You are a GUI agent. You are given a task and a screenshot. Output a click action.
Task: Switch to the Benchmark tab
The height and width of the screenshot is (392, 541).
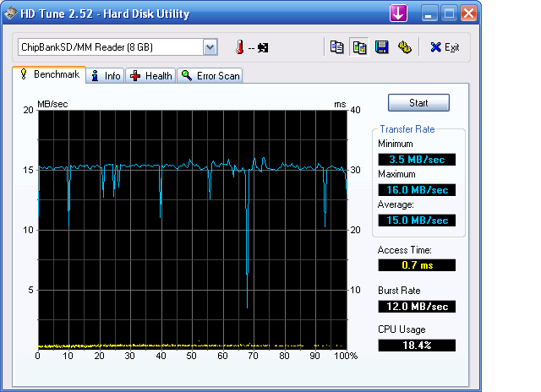coord(49,74)
